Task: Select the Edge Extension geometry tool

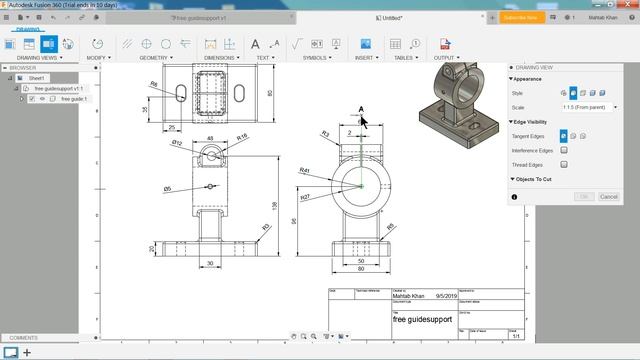Action: [x=185, y=44]
